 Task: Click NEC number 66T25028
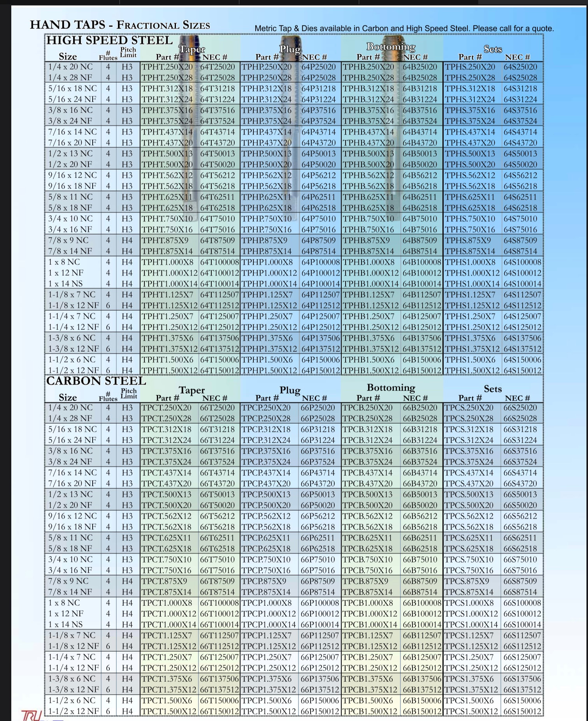[x=217, y=419]
